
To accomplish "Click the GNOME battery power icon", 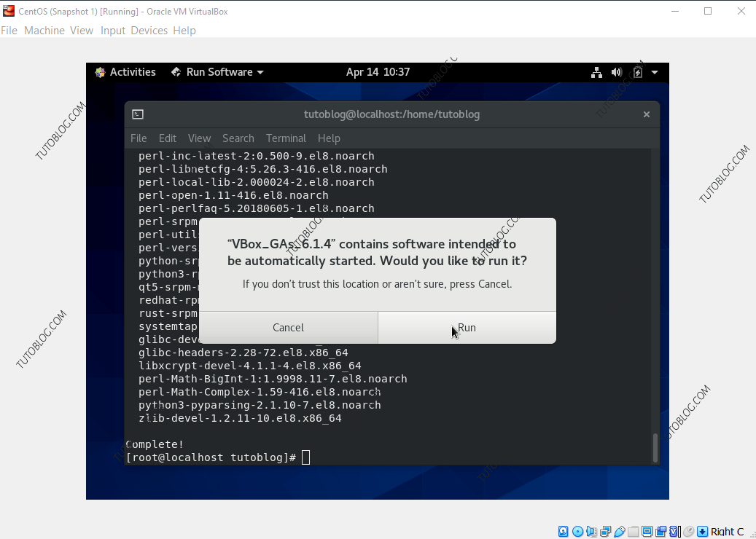I will click(x=637, y=72).
